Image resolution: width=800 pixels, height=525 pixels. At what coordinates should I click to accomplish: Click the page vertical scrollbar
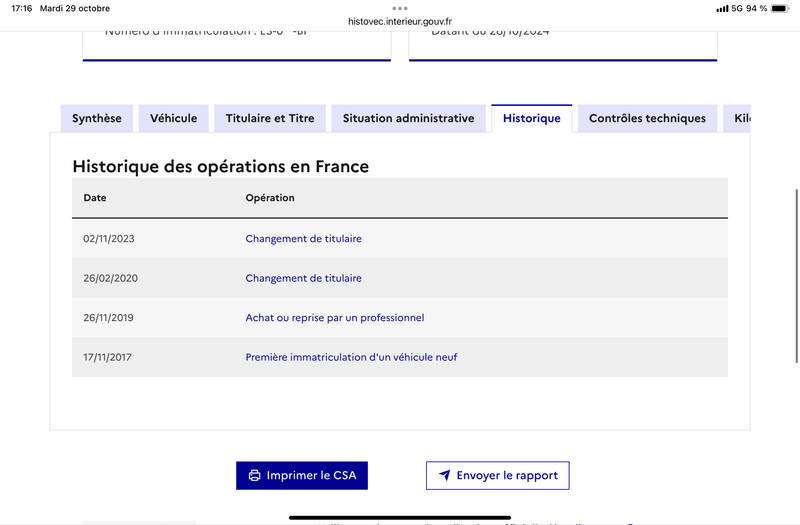pos(796,276)
